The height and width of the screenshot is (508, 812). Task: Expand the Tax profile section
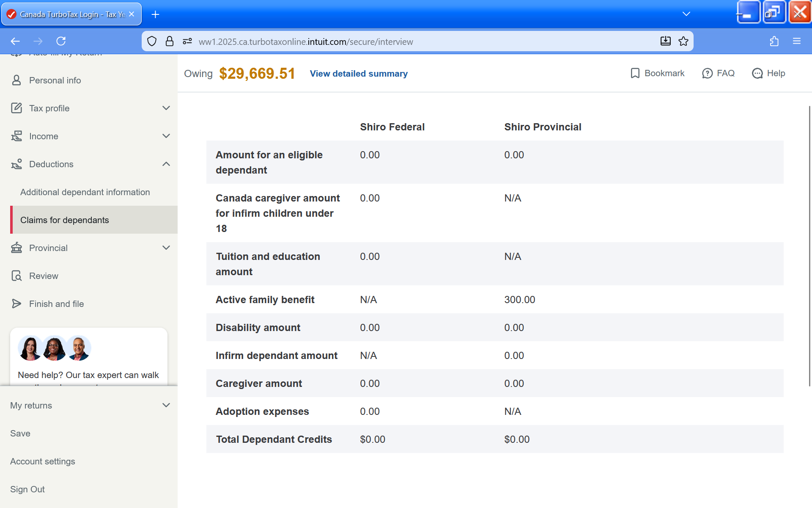point(166,108)
